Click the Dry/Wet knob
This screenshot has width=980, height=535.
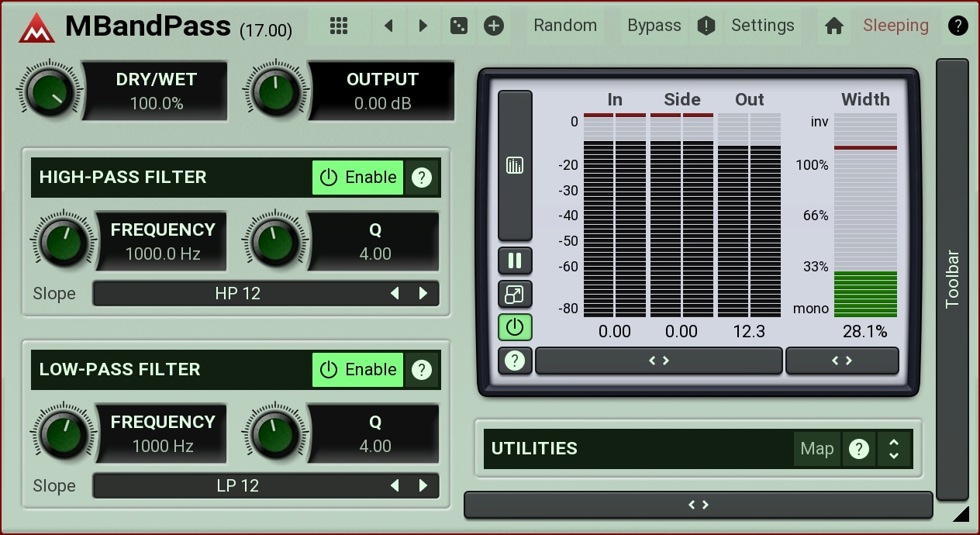click(48, 91)
